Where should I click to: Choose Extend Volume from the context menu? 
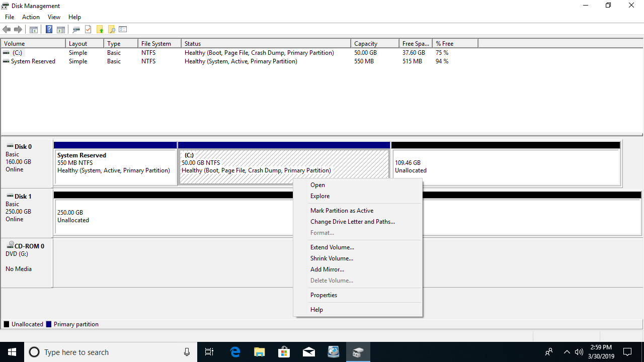pyautogui.click(x=332, y=247)
